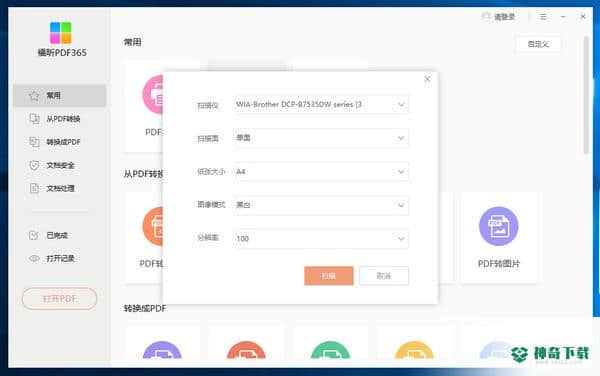Click the 自定义 button
600x376 pixels.
538,44
